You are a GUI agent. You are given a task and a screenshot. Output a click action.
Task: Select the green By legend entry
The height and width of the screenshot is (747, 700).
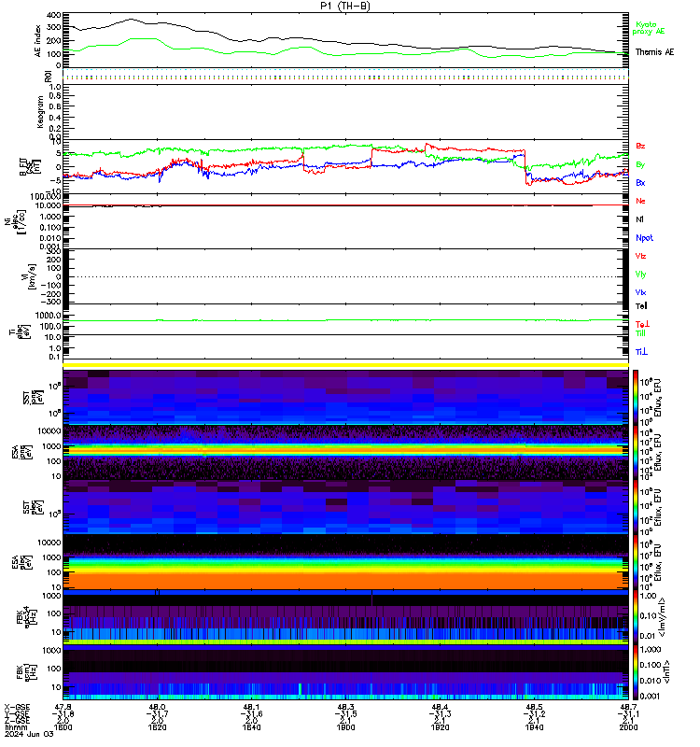pos(640,165)
